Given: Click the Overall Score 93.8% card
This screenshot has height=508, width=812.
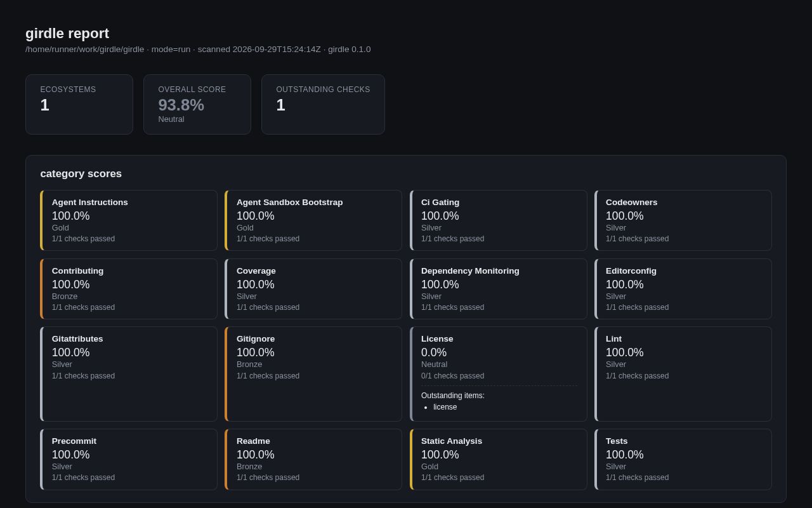Looking at the screenshot, I should pyautogui.click(x=197, y=105).
